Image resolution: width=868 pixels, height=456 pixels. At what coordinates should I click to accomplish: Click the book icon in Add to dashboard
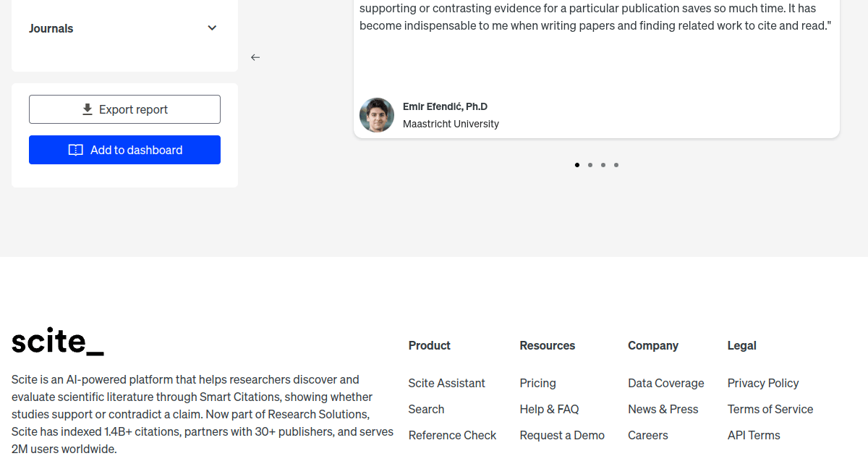click(x=75, y=150)
